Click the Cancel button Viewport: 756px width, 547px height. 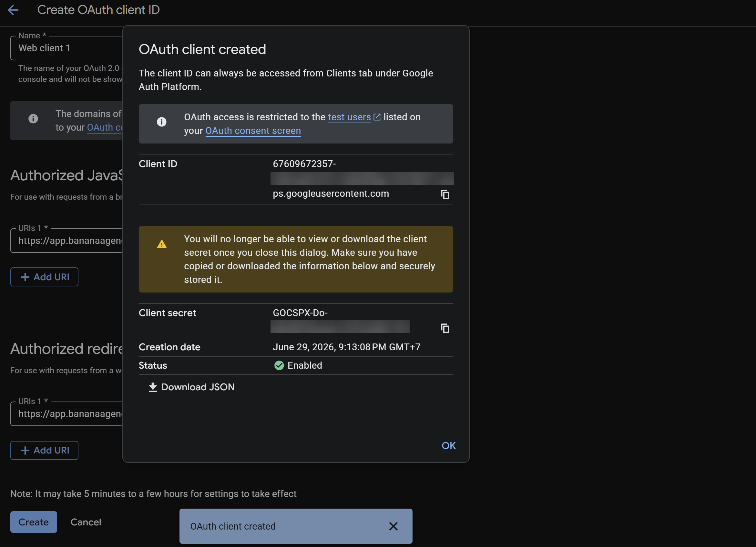(x=86, y=522)
